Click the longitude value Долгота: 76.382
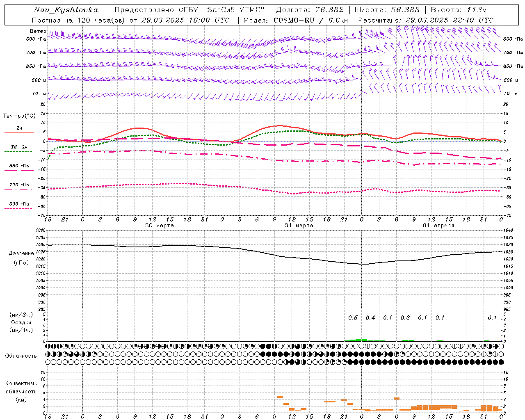This screenshot has width=525, height=420. pyautogui.click(x=310, y=10)
